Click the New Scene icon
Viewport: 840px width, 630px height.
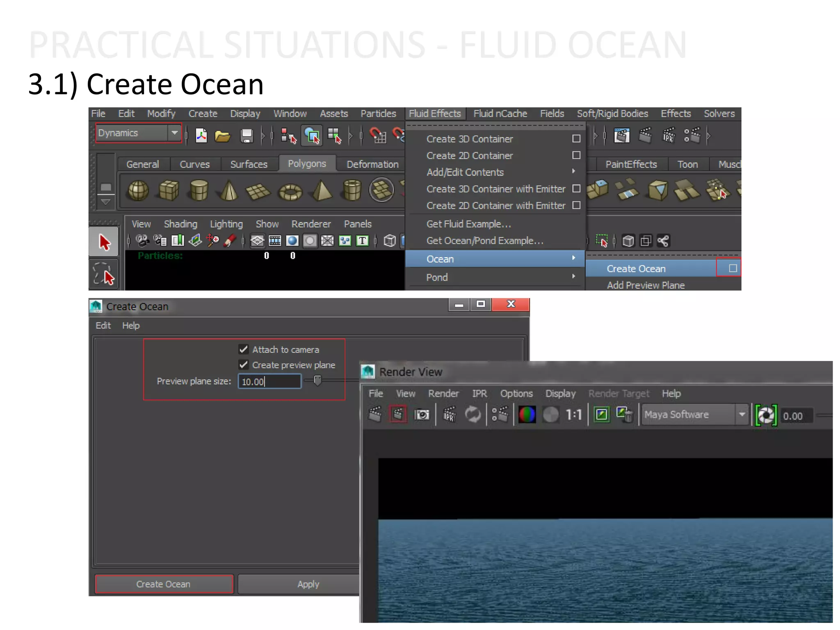point(201,135)
